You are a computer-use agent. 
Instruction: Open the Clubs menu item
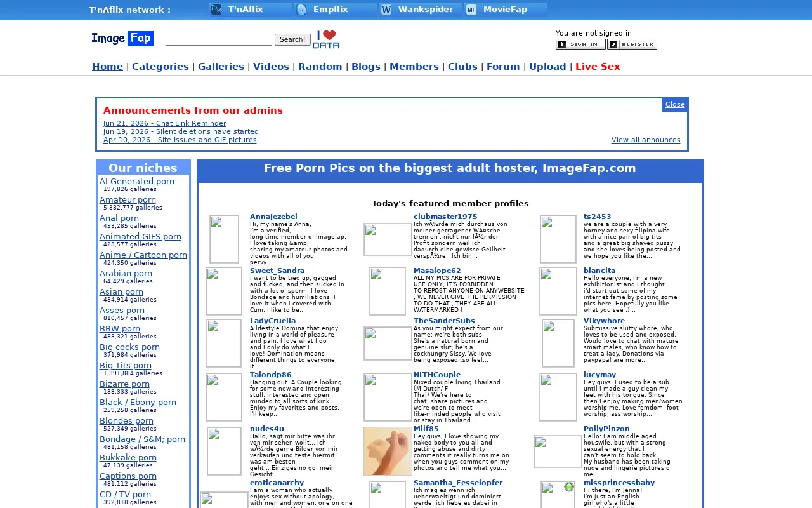(x=462, y=67)
